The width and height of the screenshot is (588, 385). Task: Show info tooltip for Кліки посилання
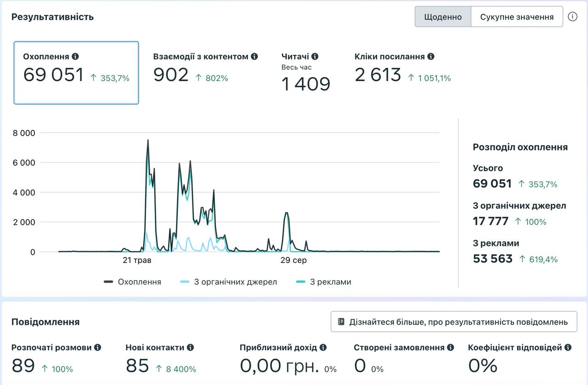(x=431, y=56)
